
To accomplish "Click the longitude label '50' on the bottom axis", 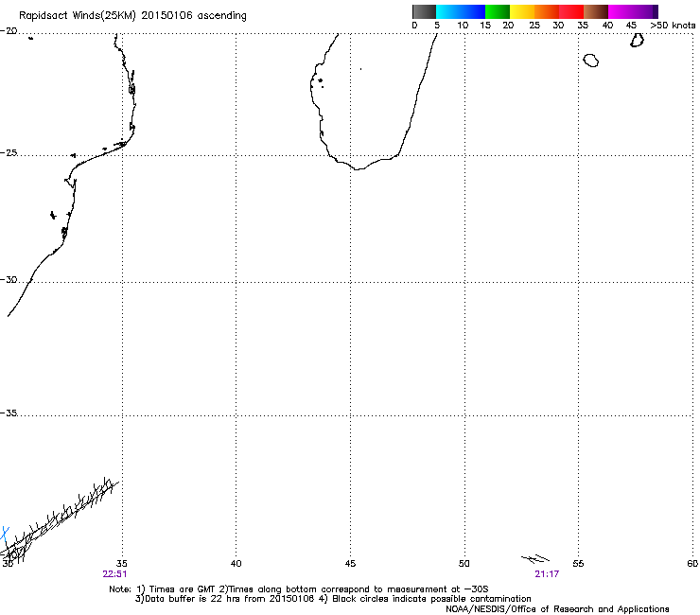I will [x=464, y=563].
